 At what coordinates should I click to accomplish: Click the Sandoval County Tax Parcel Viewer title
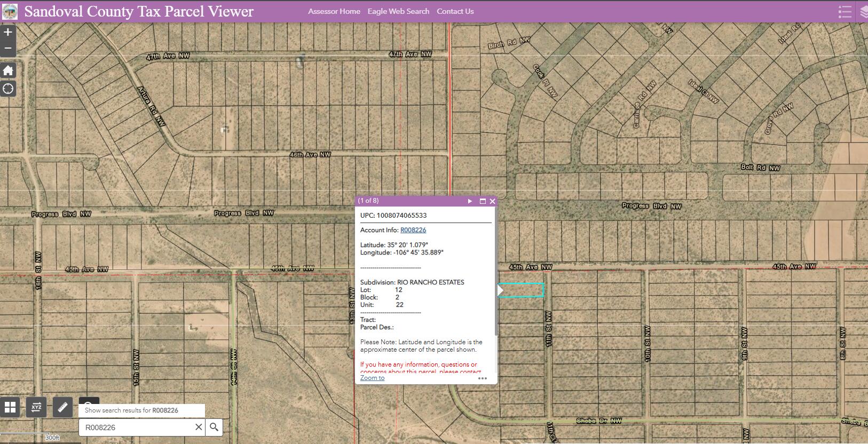point(139,11)
